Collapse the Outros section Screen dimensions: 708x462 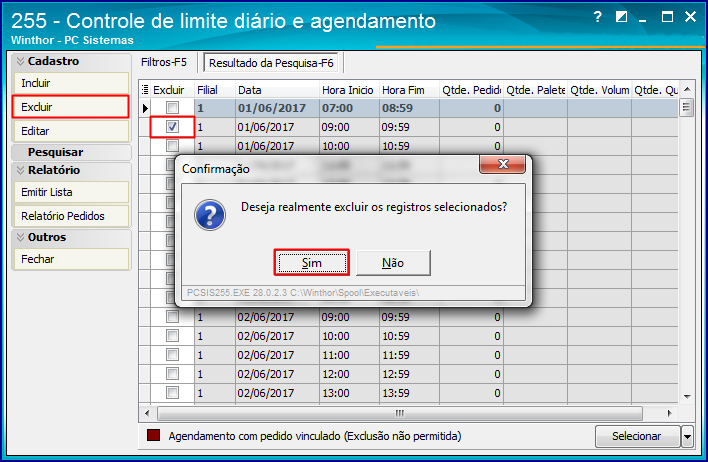pyautogui.click(x=20, y=237)
